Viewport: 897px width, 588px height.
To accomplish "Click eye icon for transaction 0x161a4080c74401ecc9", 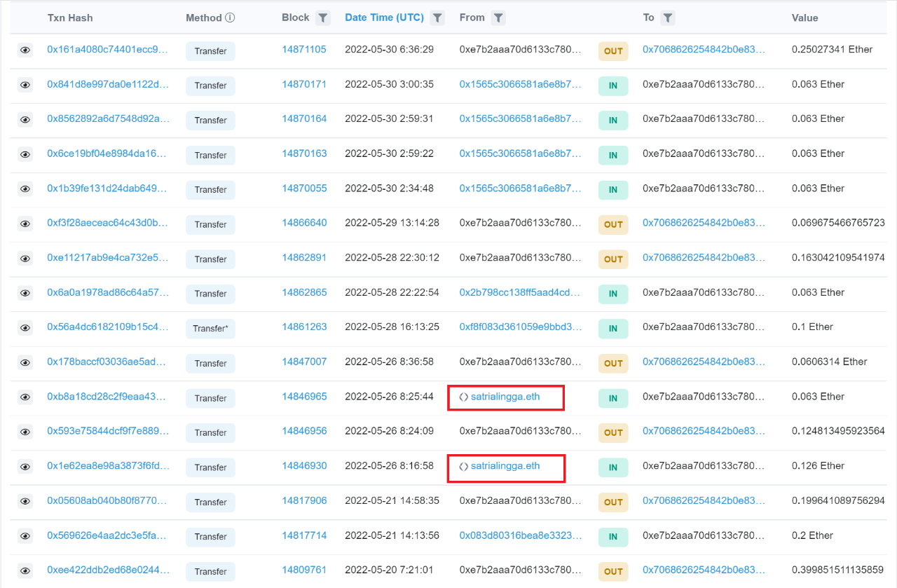I will [25, 50].
